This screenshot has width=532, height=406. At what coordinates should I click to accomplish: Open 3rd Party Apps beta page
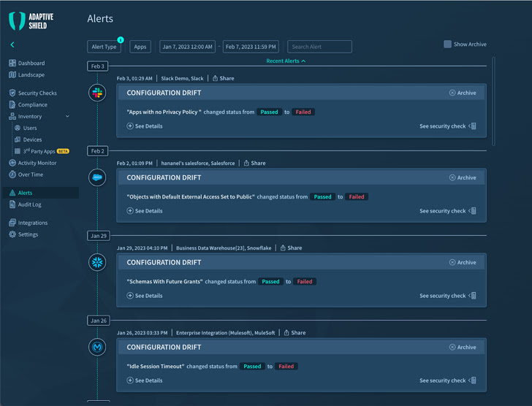click(42, 151)
